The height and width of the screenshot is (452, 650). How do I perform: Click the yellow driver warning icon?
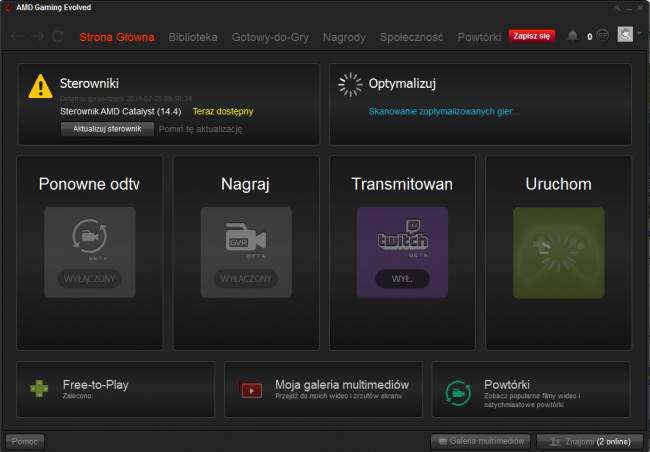[40, 86]
